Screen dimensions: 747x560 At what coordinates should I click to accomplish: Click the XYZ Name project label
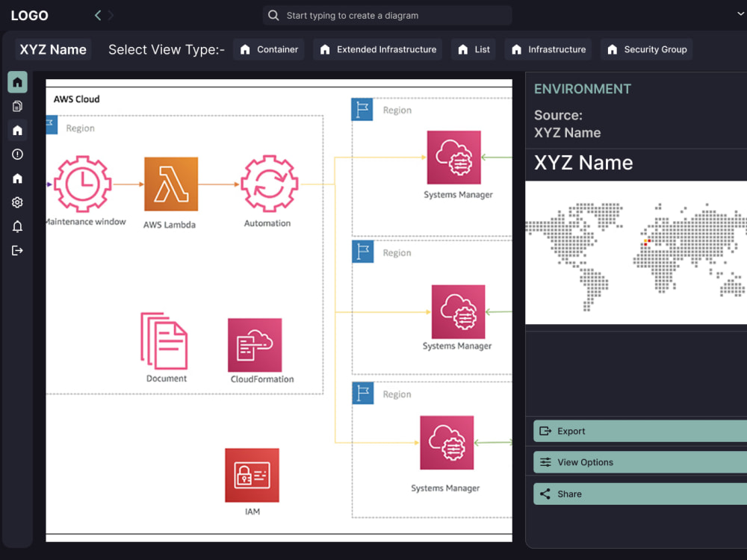point(53,49)
